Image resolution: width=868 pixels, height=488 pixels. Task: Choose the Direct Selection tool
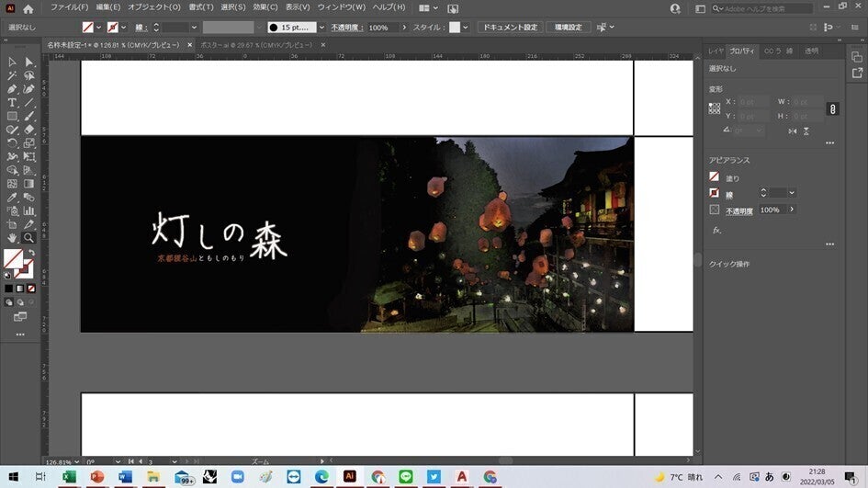tap(29, 62)
